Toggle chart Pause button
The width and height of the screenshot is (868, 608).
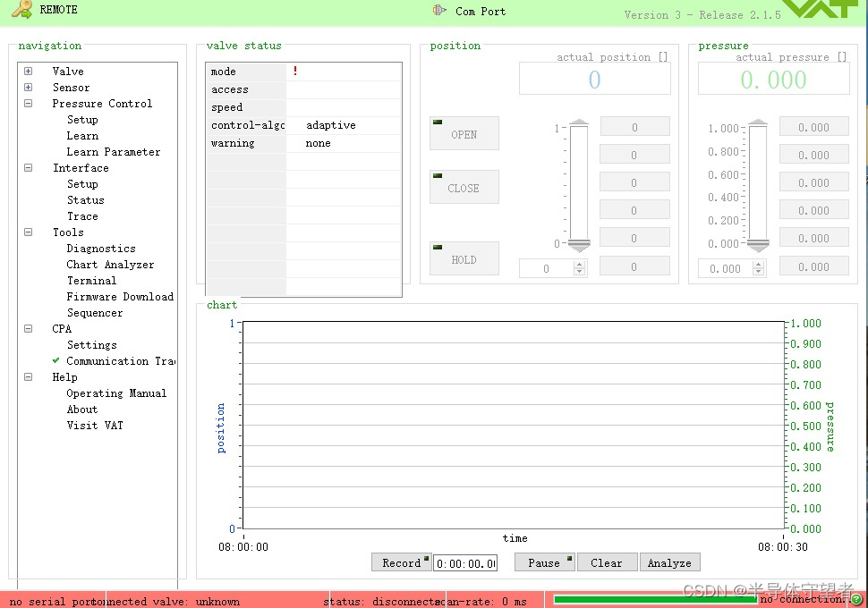544,562
